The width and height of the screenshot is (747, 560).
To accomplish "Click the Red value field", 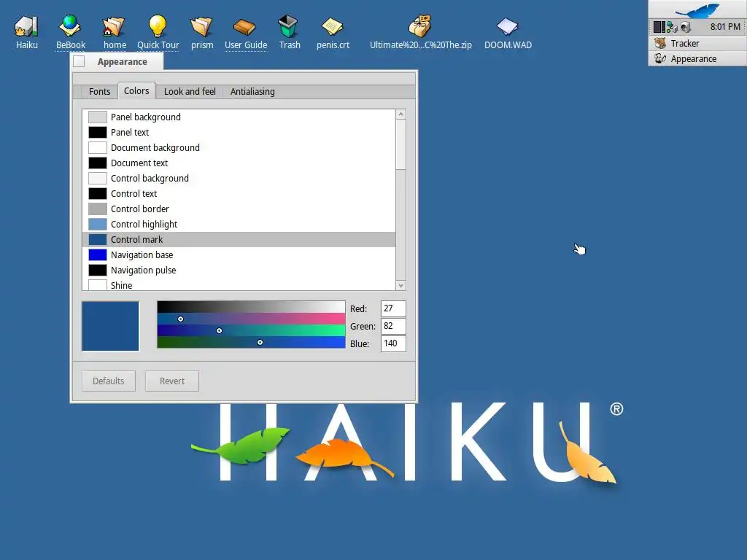I will click(x=393, y=308).
